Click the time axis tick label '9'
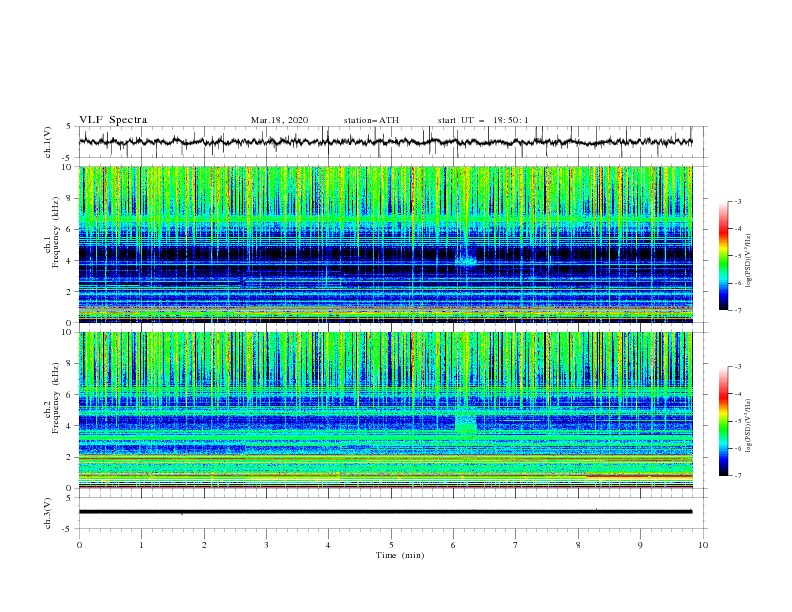Viewport: 792px width, 612px height. pos(640,545)
